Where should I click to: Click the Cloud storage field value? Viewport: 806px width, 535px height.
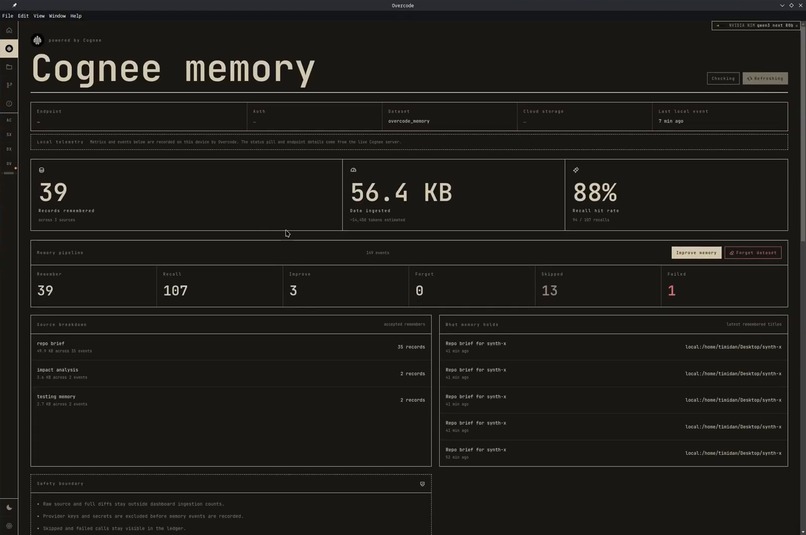525,122
